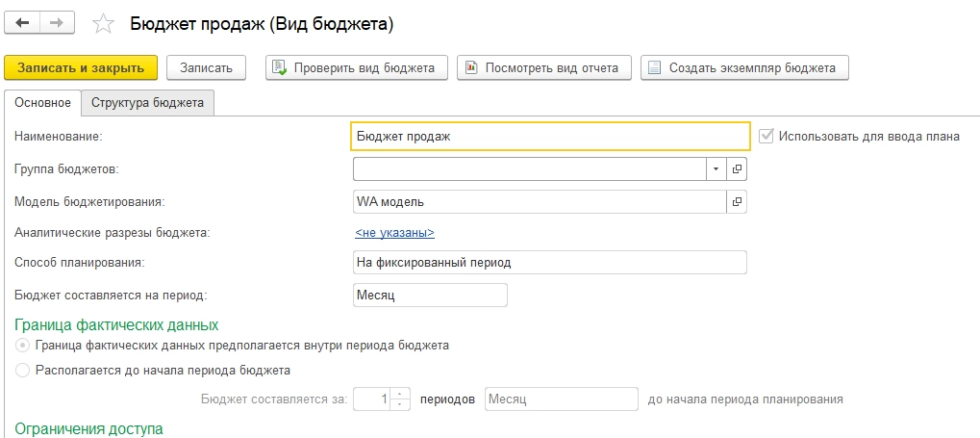Open <не указаны> analytical dimensions link
980x438 pixels.
[394, 232]
